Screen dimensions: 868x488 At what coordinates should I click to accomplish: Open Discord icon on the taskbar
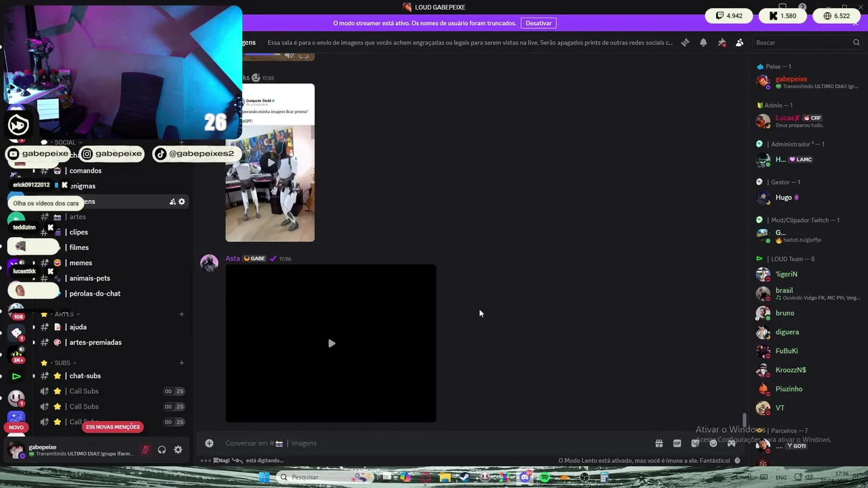point(525,477)
